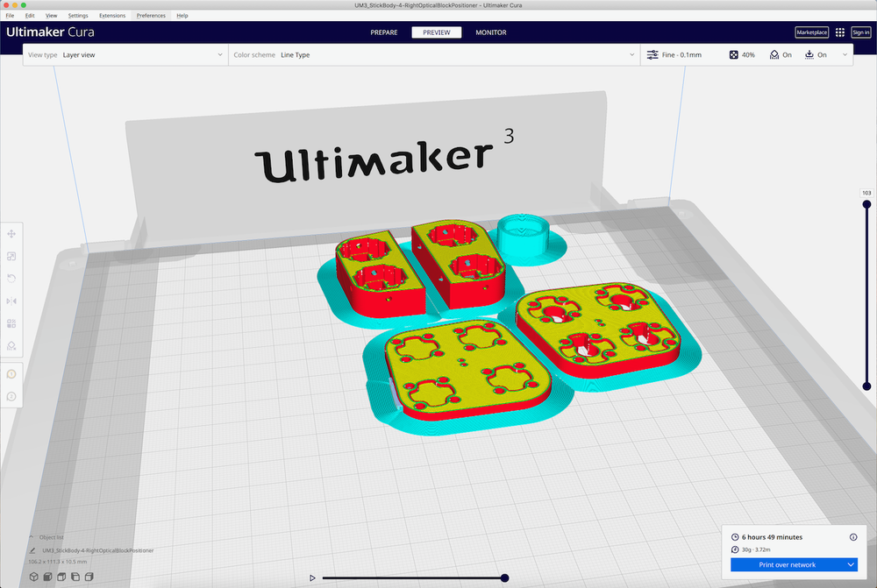Switch camera to left view
Viewport: 877px width, 588px height.
click(x=75, y=577)
